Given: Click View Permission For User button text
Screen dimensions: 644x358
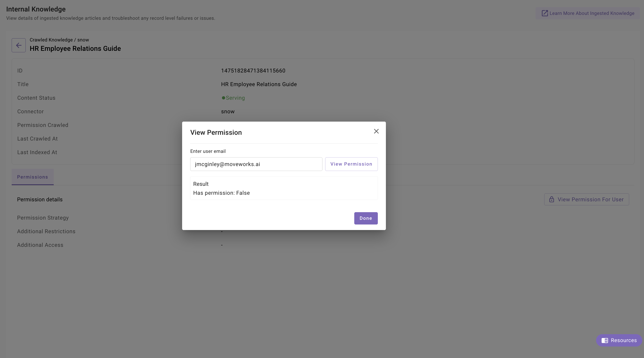Looking at the screenshot, I should [x=590, y=200].
